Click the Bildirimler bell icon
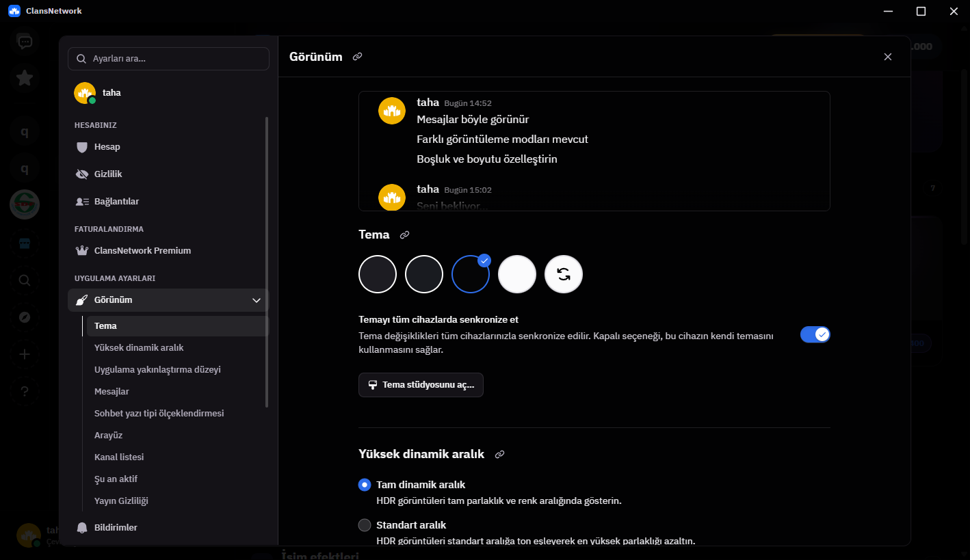 pos(82,528)
